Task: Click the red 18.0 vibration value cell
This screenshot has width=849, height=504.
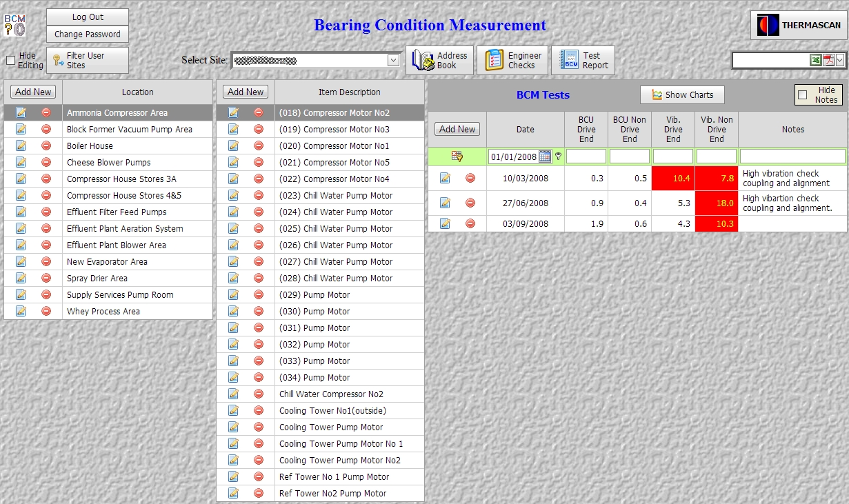Action: point(717,203)
